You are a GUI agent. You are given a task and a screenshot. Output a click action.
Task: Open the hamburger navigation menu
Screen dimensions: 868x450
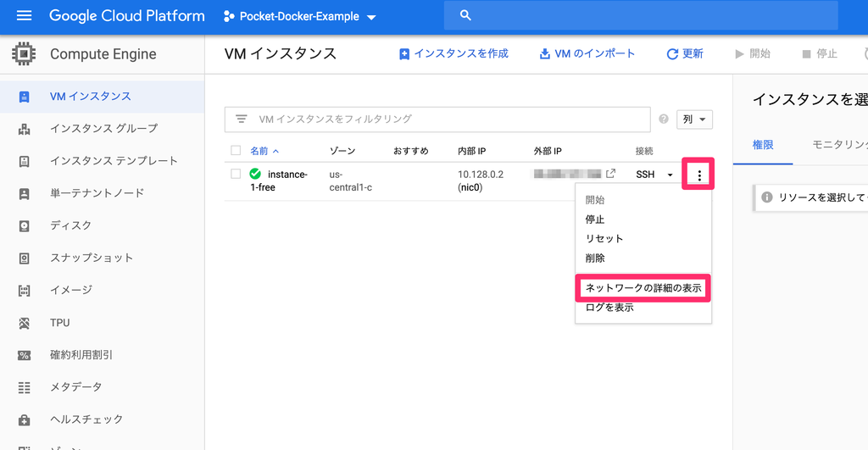click(24, 15)
